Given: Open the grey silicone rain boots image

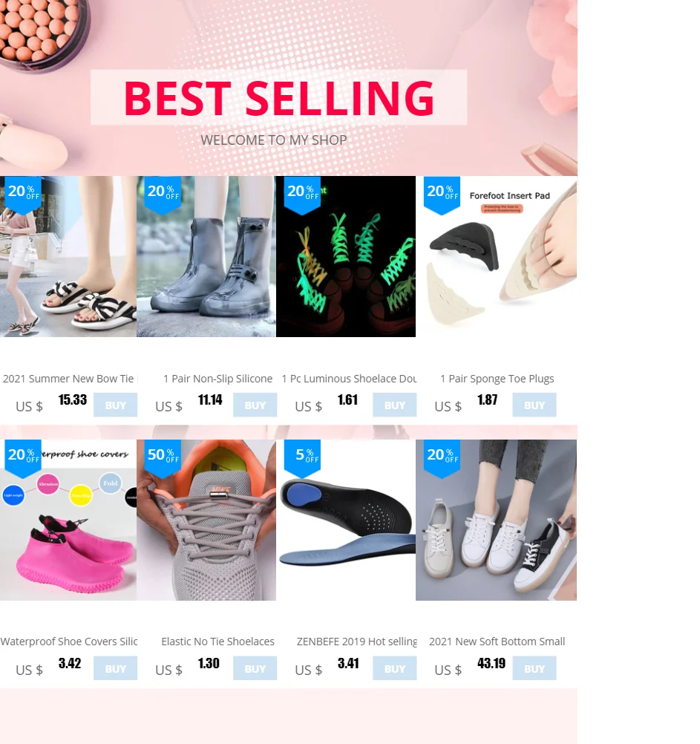Looking at the screenshot, I should point(206,257).
